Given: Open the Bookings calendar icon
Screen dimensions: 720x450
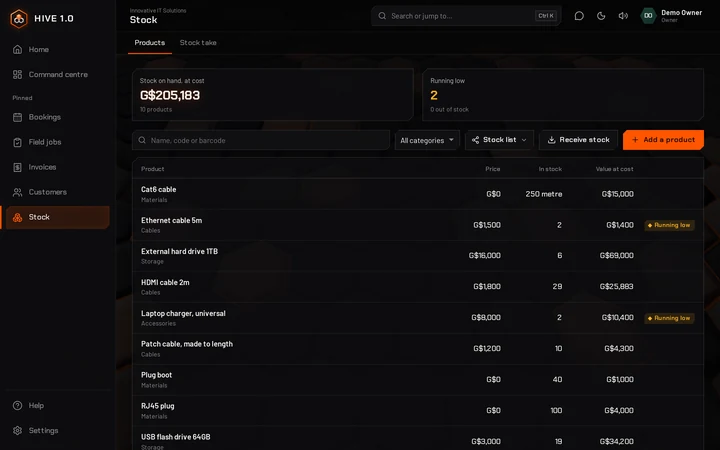Looking at the screenshot, I should click(17, 117).
